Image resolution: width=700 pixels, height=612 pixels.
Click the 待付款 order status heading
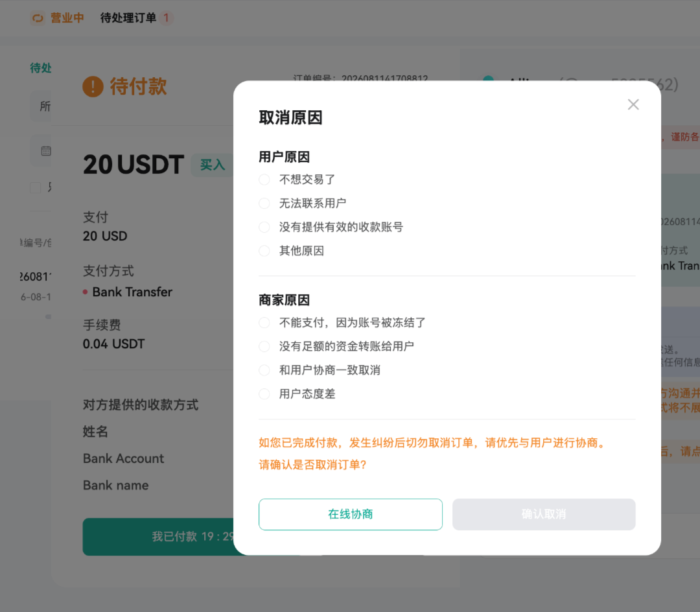(x=139, y=87)
